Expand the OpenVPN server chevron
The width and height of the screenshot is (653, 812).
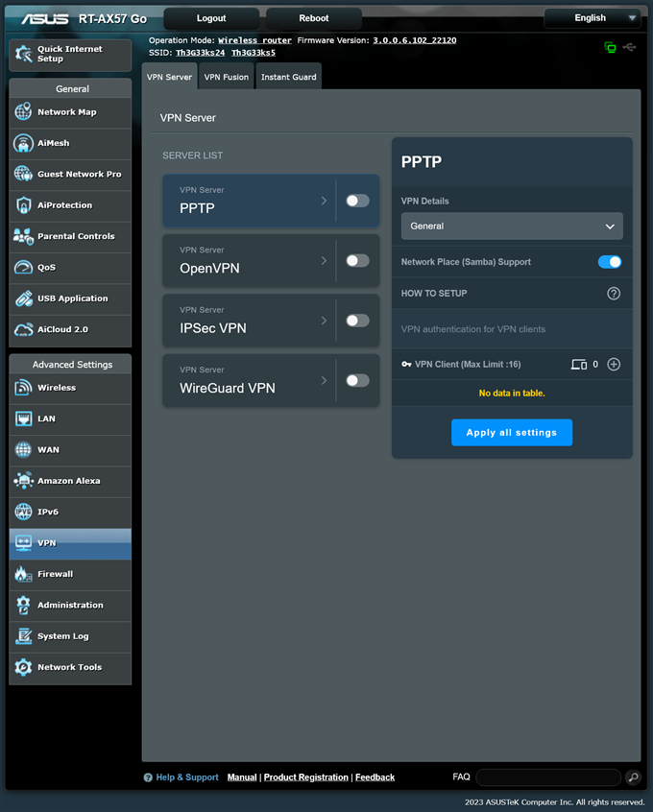pyautogui.click(x=324, y=260)
